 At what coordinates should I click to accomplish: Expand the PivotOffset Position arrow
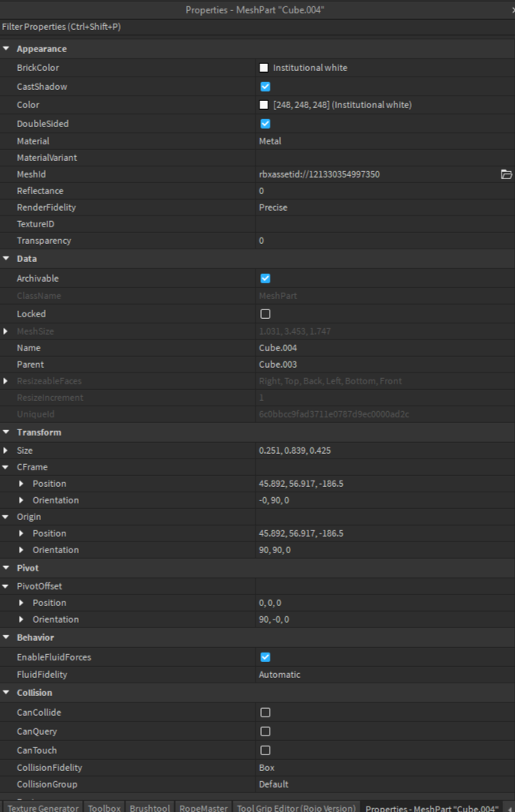(x=21, y=603)
